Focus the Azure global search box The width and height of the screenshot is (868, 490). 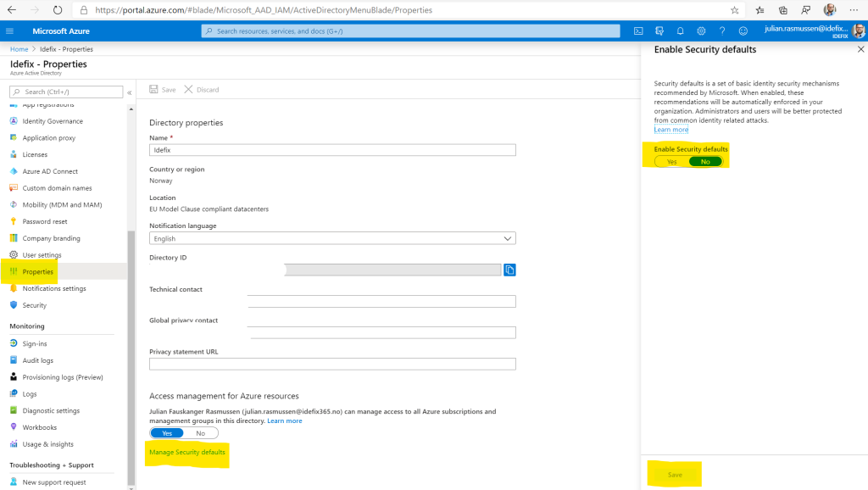click(411, 31)
